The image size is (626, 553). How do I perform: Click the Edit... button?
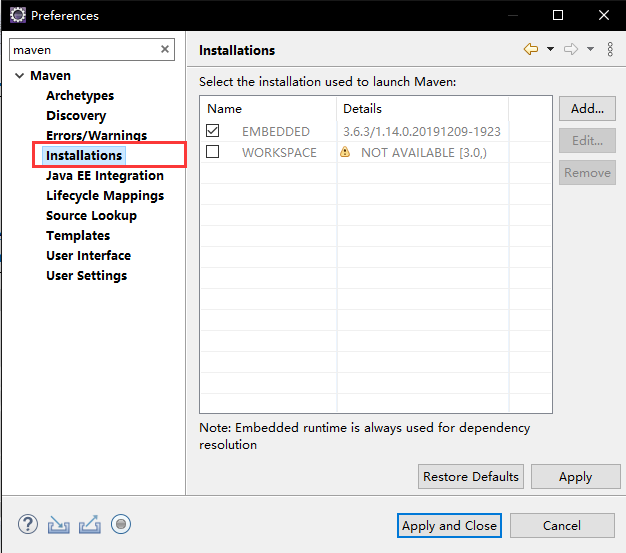587,141
